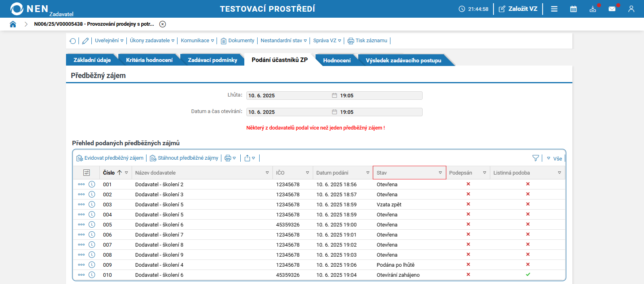
Task: Click the Vzata zpět status cell
Action: pos(389,205)
